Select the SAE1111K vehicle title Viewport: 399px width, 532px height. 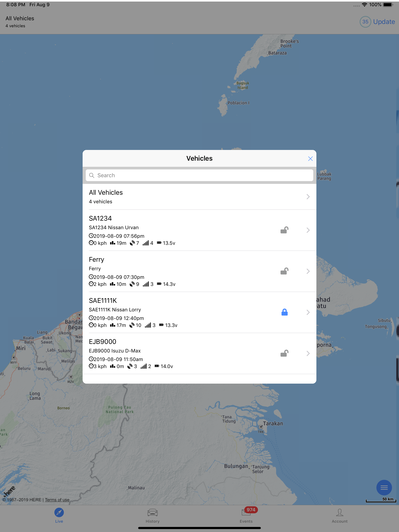103,301
